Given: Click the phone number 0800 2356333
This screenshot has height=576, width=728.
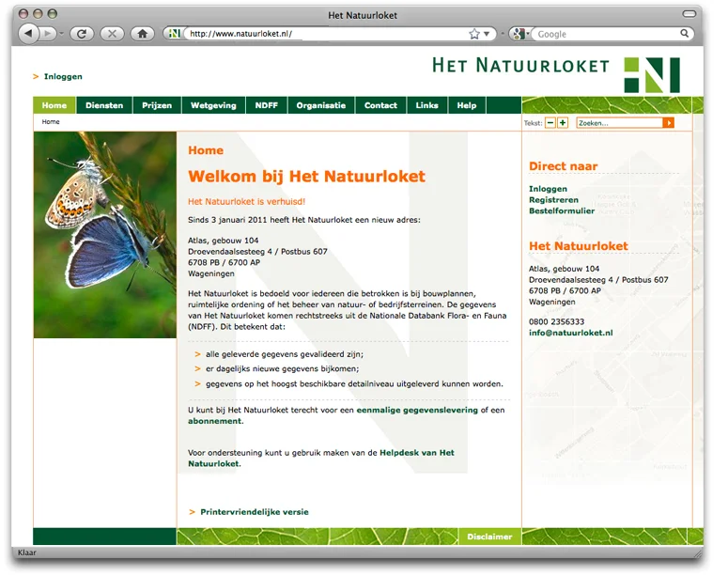Looking at the screenshot, I should click(557, 321).
